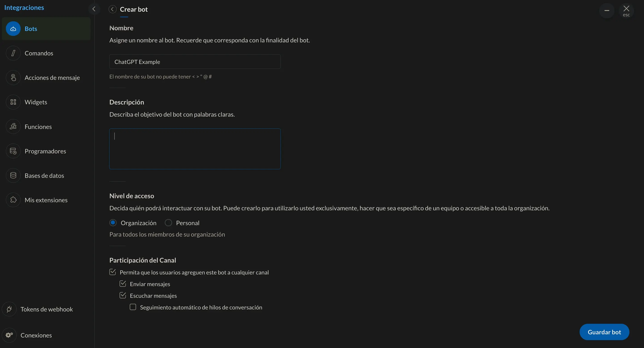Viewport: 644px width, 348px height.
Task: Uncheck the Enviar mensajes checkbox
Action: (123, 284)
